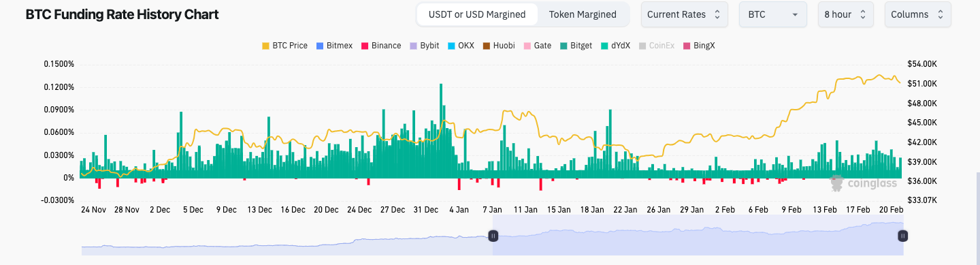Open the Current Rates dropdown
Viewport: 980px width, 265px height.
point(685,14)
